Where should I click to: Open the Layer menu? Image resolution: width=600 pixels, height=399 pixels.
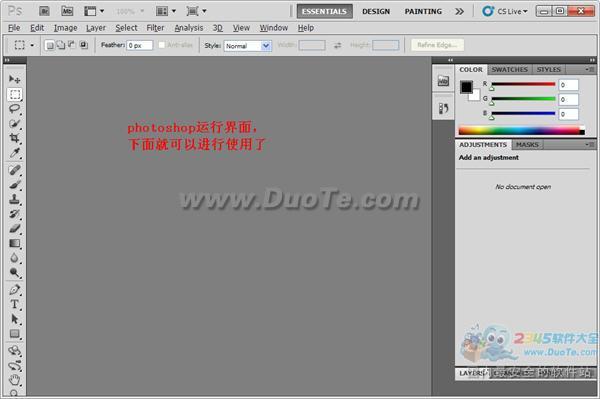click(96, 28)
